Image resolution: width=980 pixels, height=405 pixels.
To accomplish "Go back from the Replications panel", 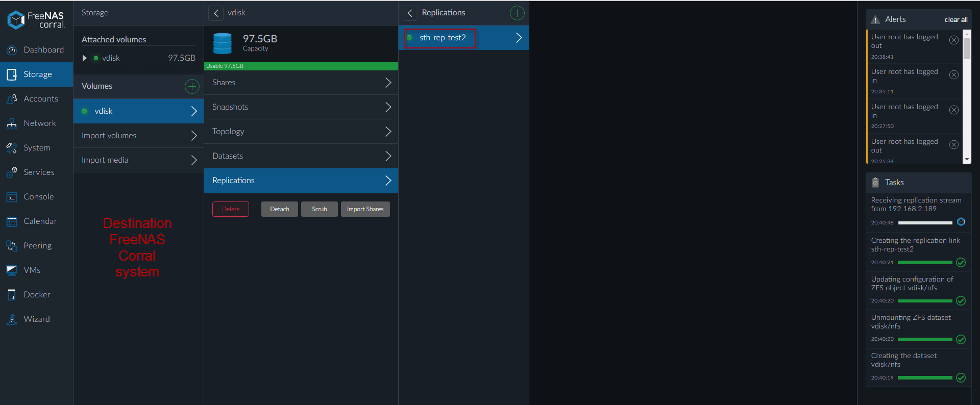I will 410,13.
